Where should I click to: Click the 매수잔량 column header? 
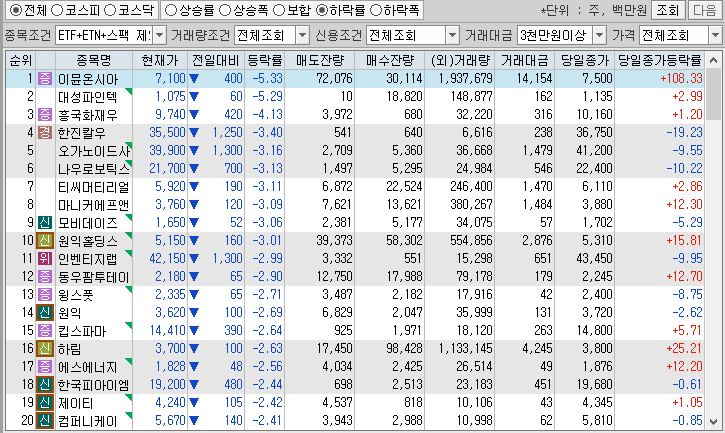(390, 60)
